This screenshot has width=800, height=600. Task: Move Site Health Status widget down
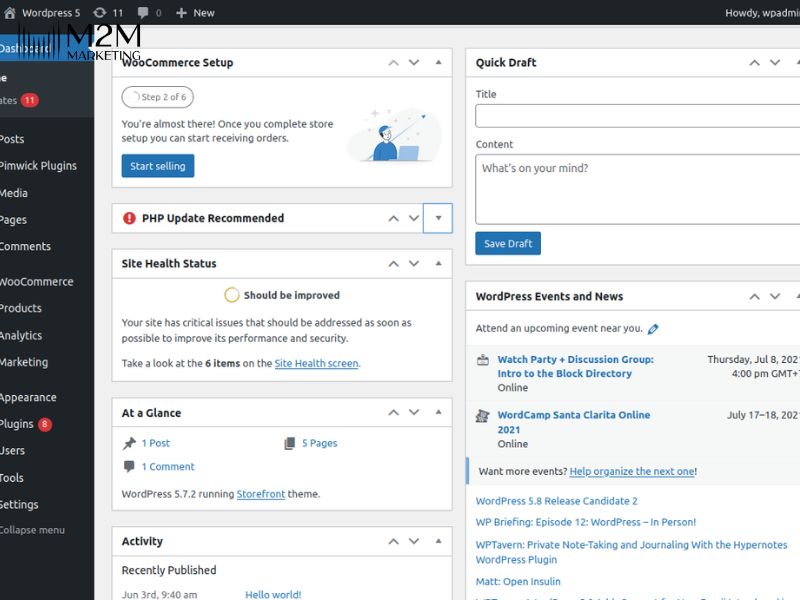click(414, 264)
